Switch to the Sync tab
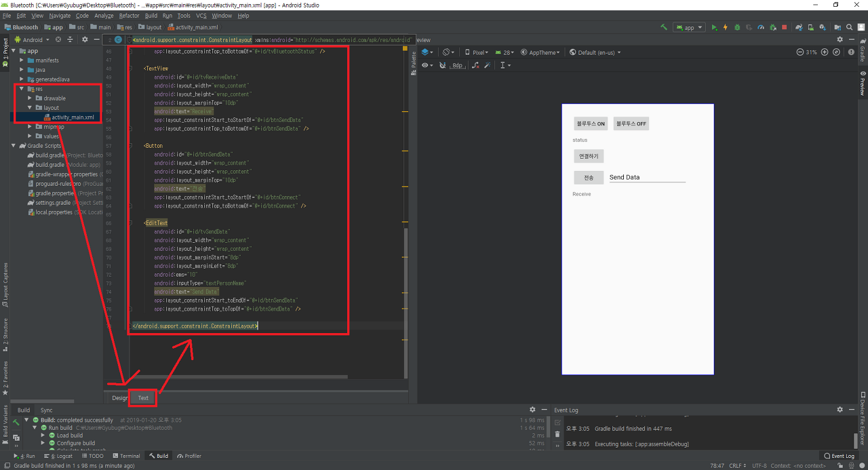Viewport: 868px width, 470px height. [x=46, y=410]
